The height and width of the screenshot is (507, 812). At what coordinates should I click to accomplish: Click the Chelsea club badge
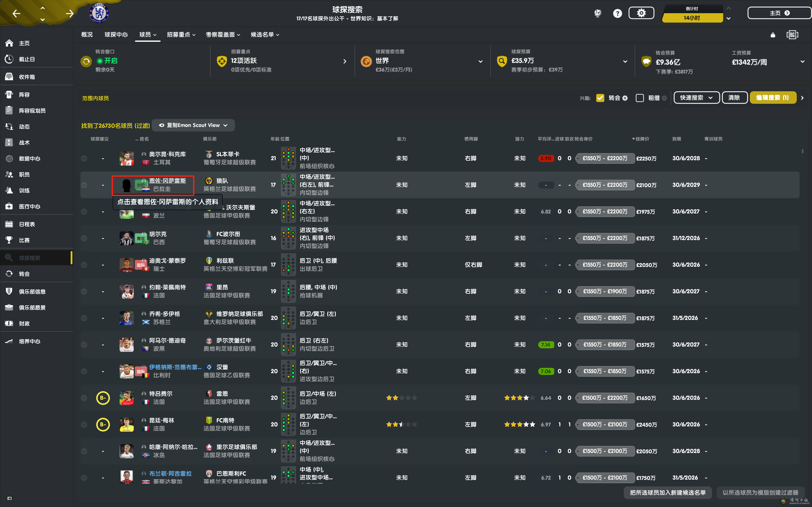[x=99, y=13]
